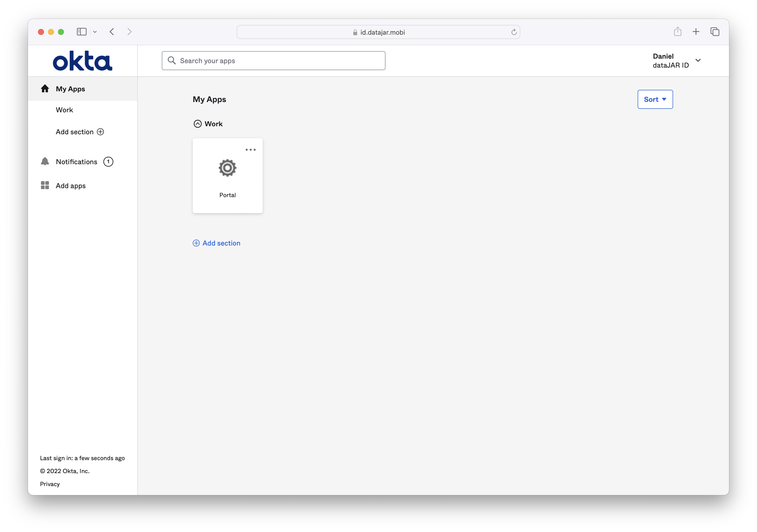Click the plus icon beside sidebar Add section
This screenshot has height=532, width=757.
101,132
